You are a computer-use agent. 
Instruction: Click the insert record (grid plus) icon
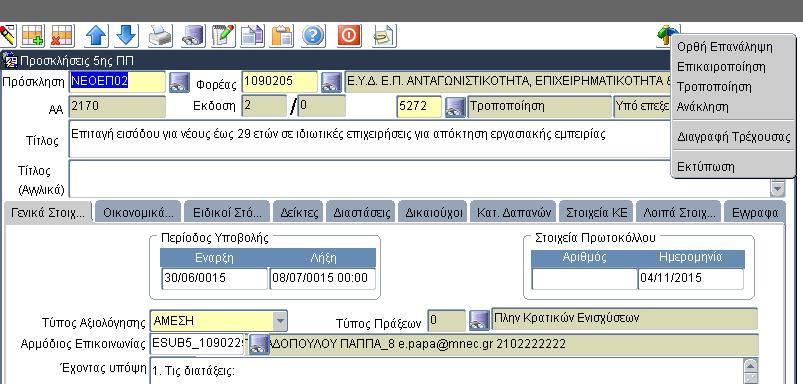pos(33,36)
